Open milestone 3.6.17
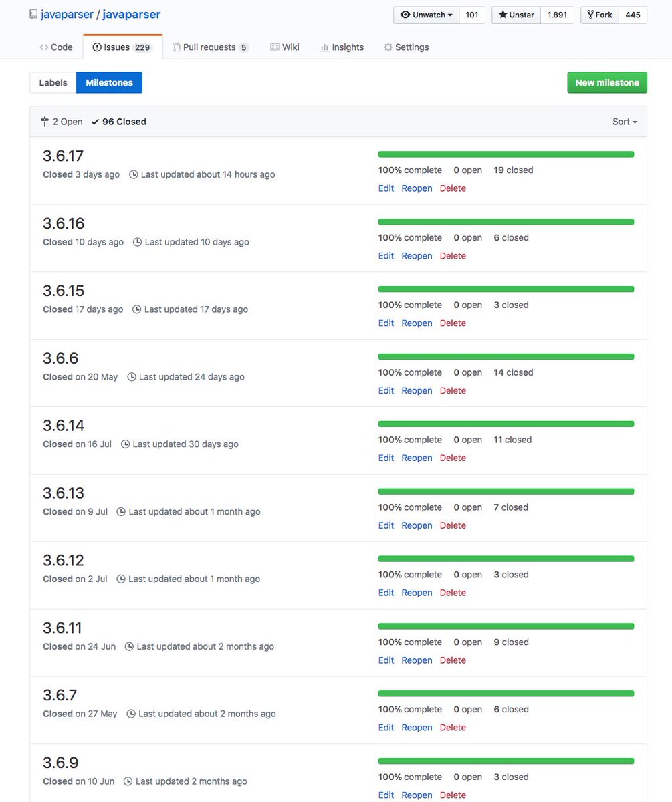Image resolution: width=672 pixels, height=802 pixels. tap(64, 156)
